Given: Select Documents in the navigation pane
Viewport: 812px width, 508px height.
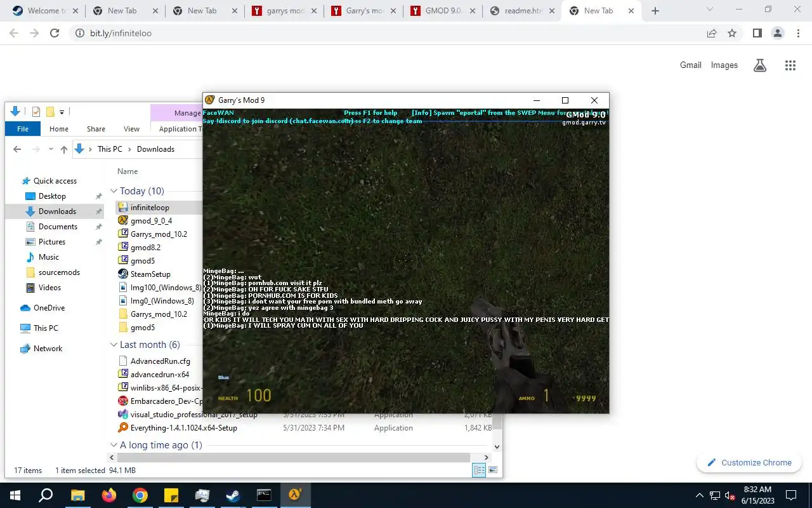Looking at the screenshot, I should pos(58,227).
